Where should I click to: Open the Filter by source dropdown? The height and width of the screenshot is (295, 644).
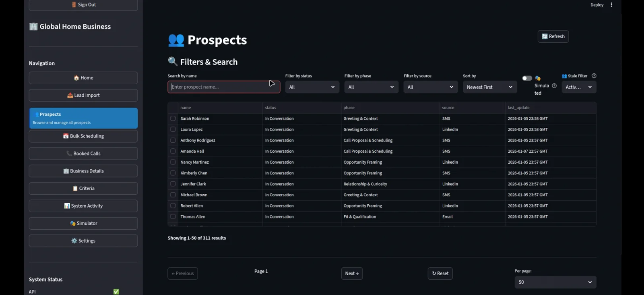(431, 87)
